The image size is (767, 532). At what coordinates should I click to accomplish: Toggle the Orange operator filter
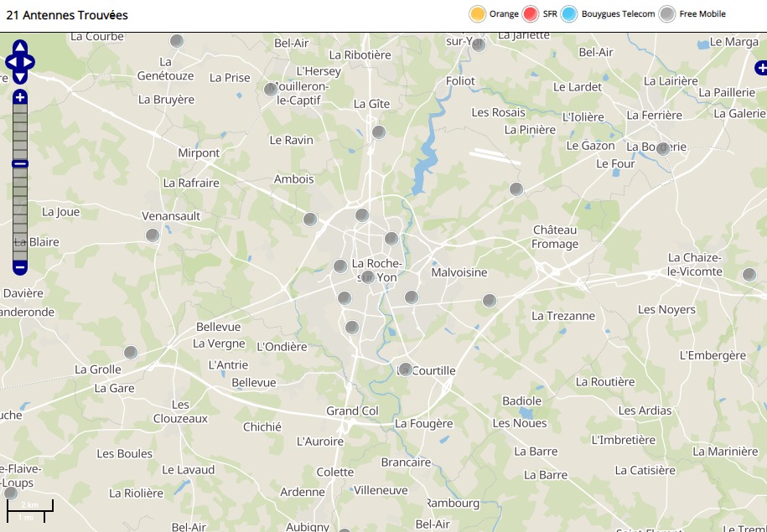pos(478,14)
